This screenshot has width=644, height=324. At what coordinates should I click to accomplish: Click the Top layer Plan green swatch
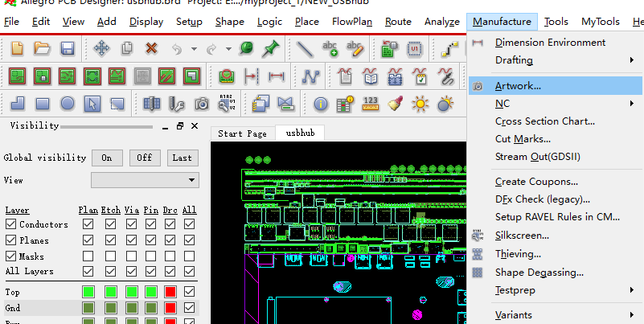[88, 292]
